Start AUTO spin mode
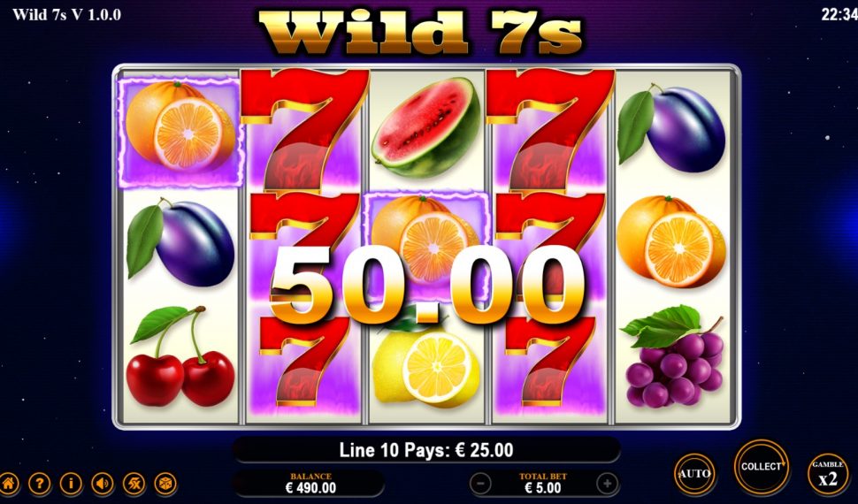The image size is (858, 504). pyautogui.click(x=695, y=474)
